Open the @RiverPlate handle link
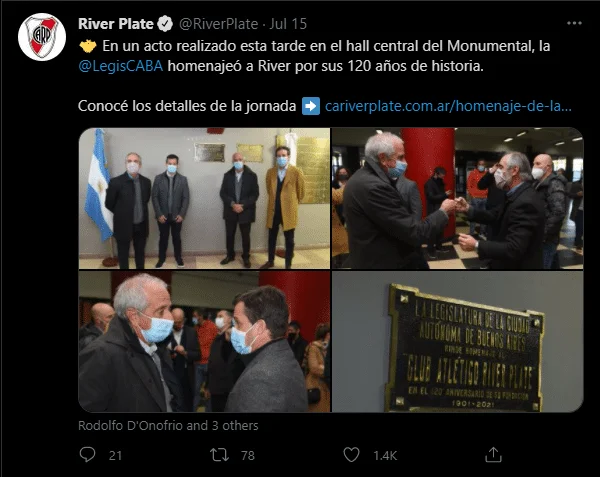This screenshot has width=600, height=477. point(218,24)
